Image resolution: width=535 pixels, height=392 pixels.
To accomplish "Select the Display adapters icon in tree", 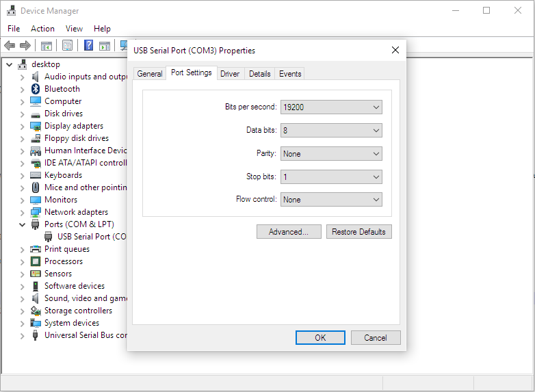I will coord(36,126).
